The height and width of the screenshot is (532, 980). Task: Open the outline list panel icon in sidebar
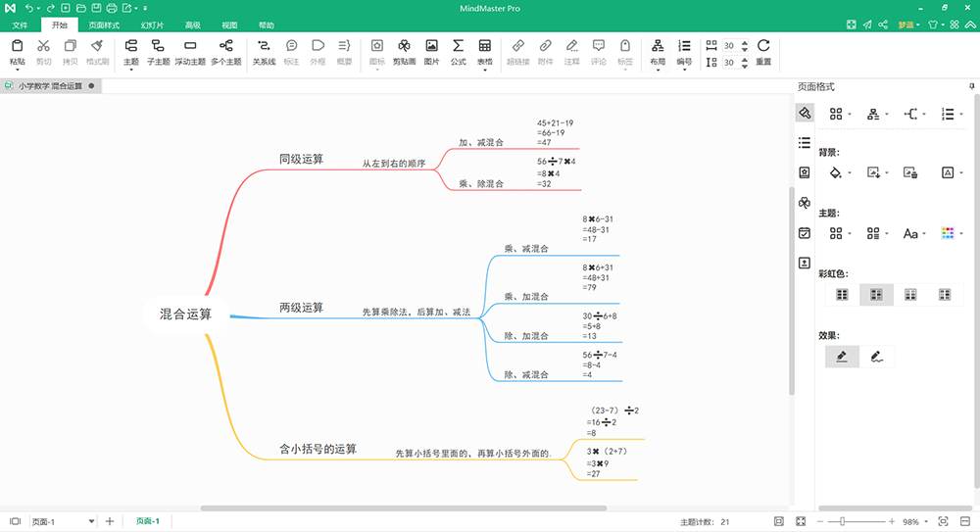(805, 142)
